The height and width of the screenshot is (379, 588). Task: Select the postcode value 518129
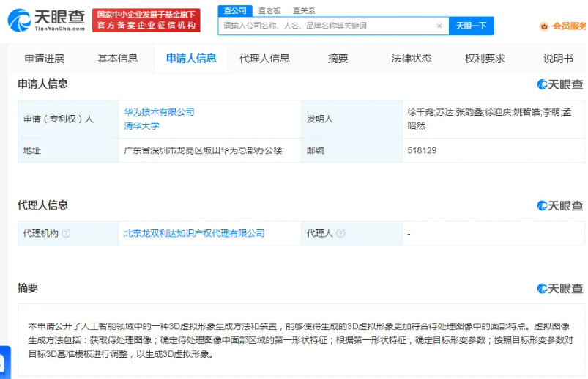point(422,150)
